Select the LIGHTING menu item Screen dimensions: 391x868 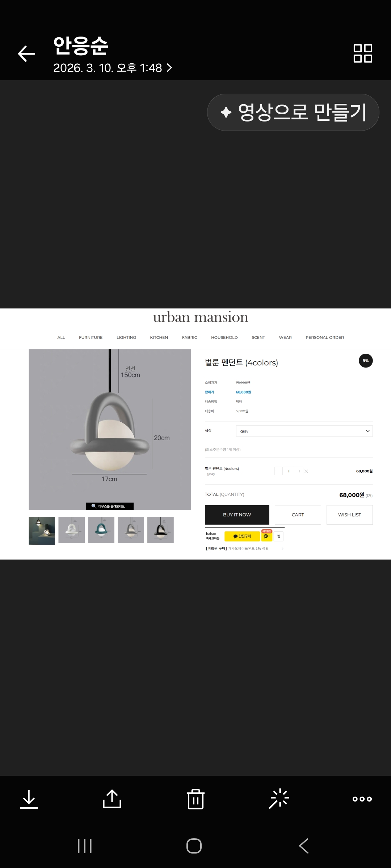[x=126, y=337]
